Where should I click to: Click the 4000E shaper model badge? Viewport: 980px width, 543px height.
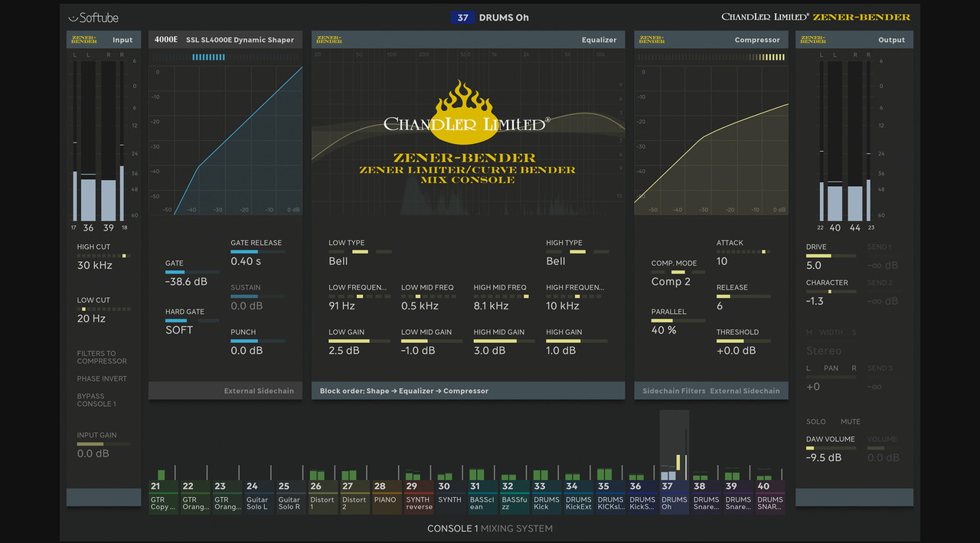[x=165, y=40]
